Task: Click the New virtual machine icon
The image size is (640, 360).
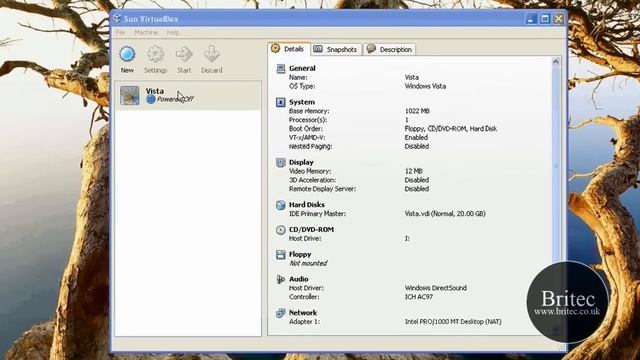Action: tap(127, 54)
